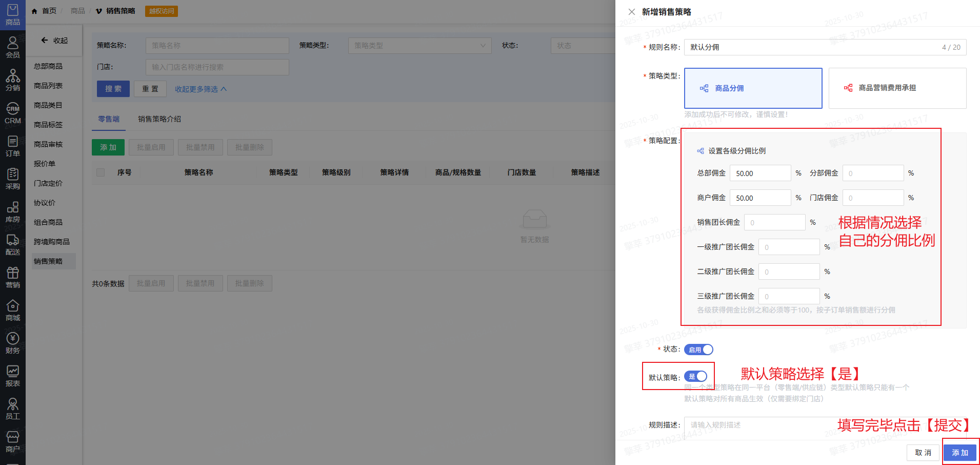Check the table header select-all checkbox
The image size is (980, 465).
[x=101, y=172]
